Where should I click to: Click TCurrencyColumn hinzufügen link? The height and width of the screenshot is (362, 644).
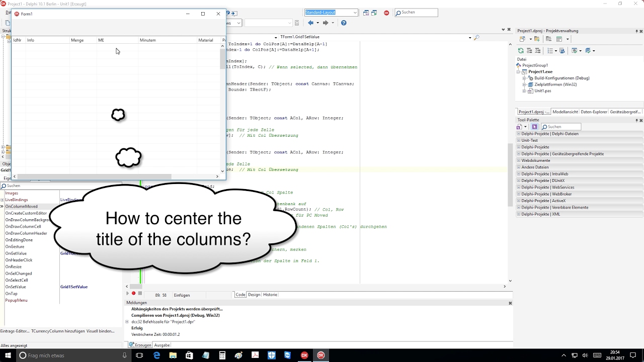pyautogui.click(x=59, y=331)
